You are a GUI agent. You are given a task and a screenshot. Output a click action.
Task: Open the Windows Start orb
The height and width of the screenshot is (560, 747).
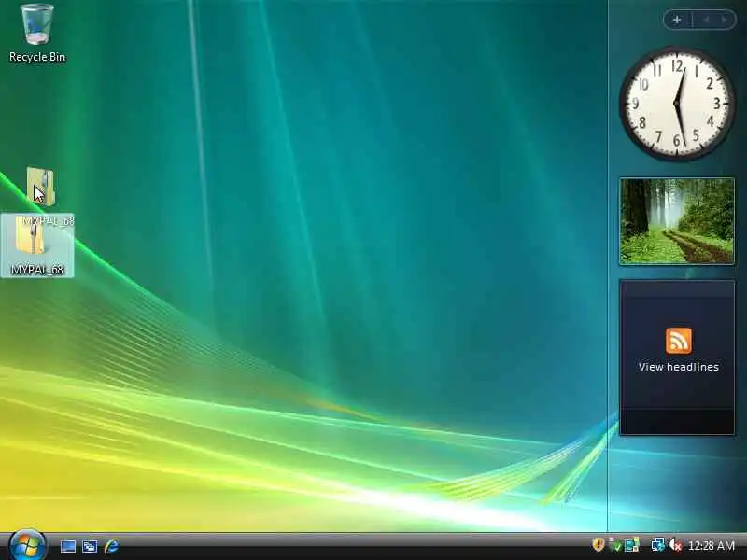tap(28, 545)
